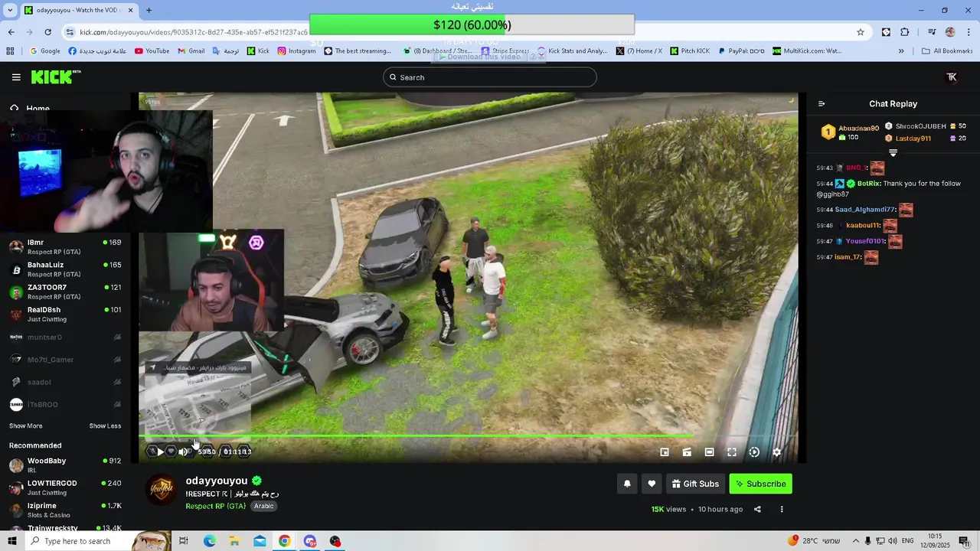Open the Instagram bookmark
980x551 pixels.
296,51
